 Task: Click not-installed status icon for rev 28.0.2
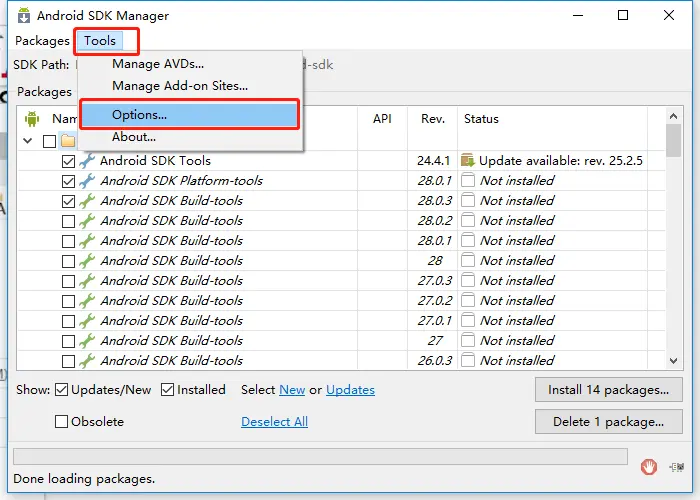pyautogui.click(x=468, y=221)
